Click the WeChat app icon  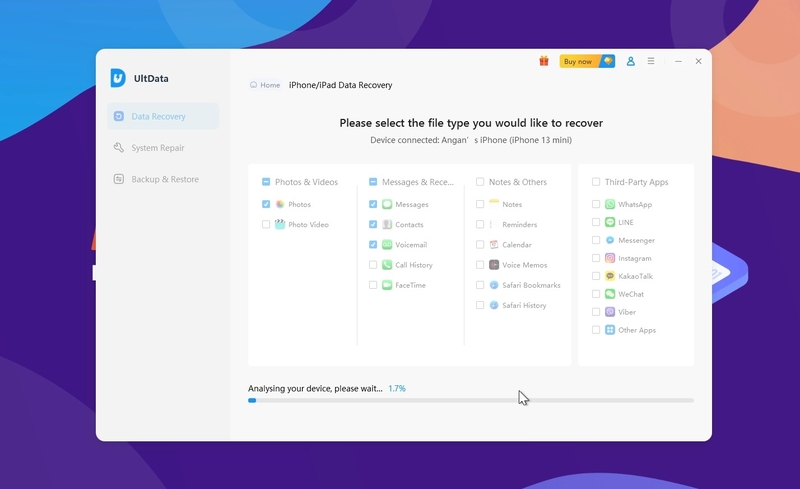[610, 294]
